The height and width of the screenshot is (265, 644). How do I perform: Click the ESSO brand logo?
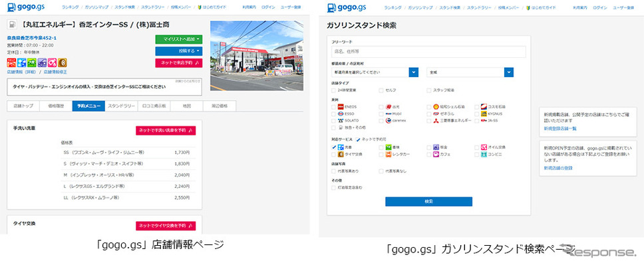(x=341, y=114)
